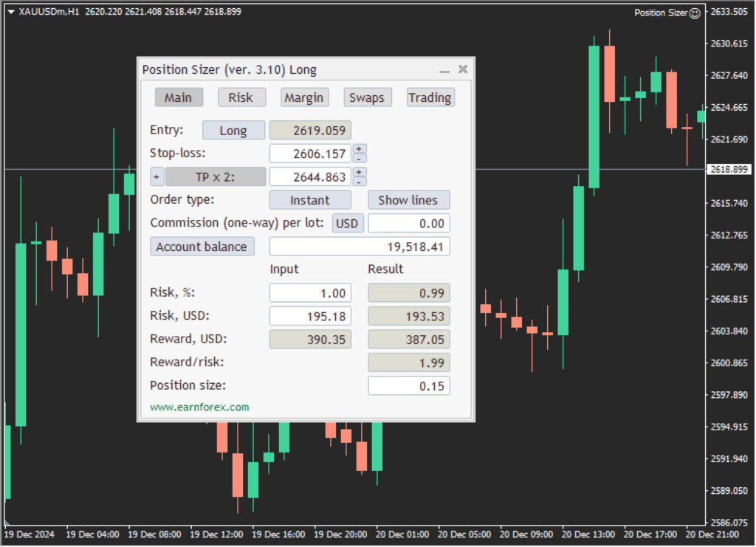Image resolution: width=756 pixels, height=547 pixels.
Task: Visit the www.earnforex.com link
Action: (x=199, y=407)
